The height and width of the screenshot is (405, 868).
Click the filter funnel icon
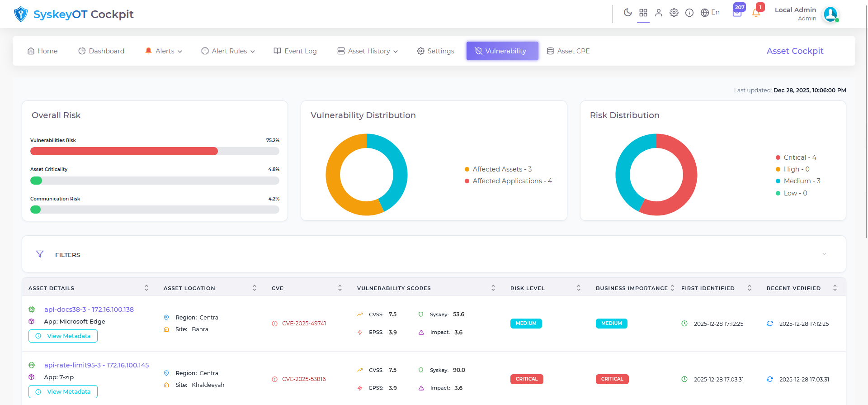pyautogui.click(x=40, y=254)
